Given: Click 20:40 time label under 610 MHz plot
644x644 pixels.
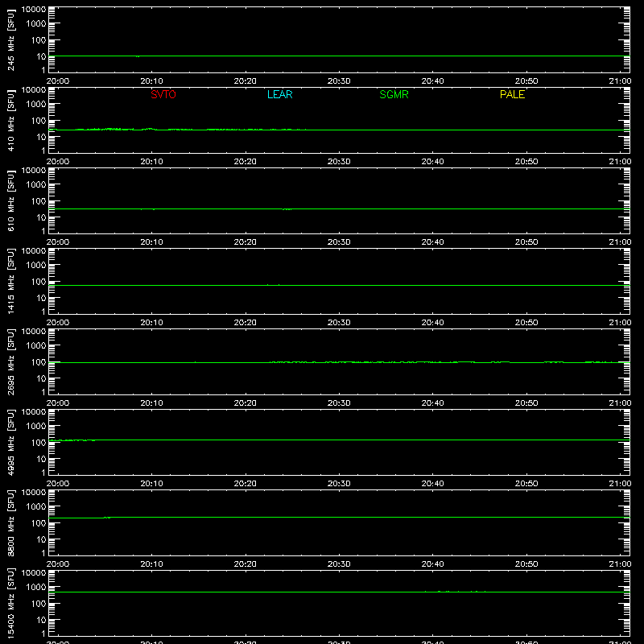Looking at the screenshot, I should (x=432, y=242).
